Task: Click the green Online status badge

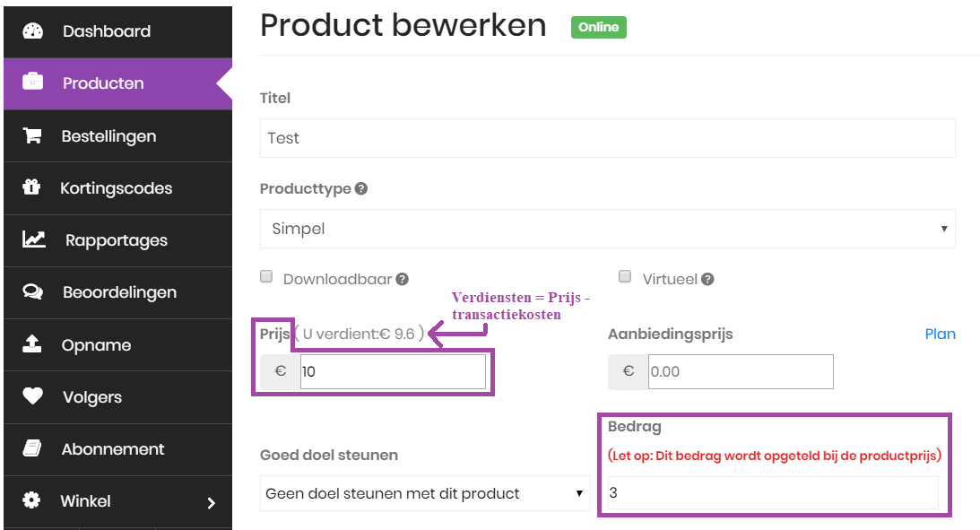Action: pos(599,27)
